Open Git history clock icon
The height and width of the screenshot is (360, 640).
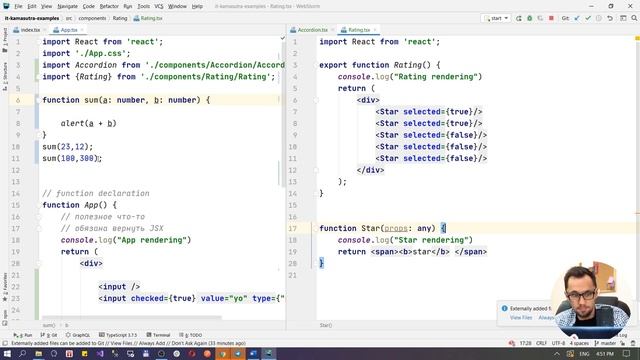[599, 18]
